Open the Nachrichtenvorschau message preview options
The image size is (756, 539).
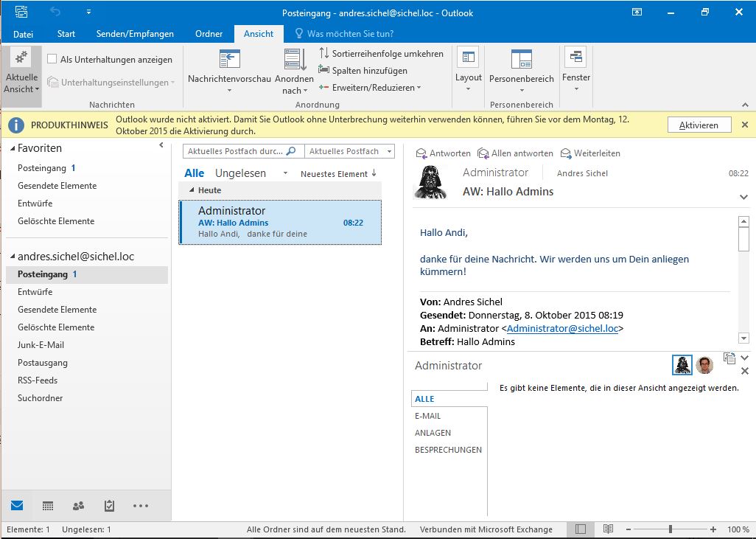point(229,71)
